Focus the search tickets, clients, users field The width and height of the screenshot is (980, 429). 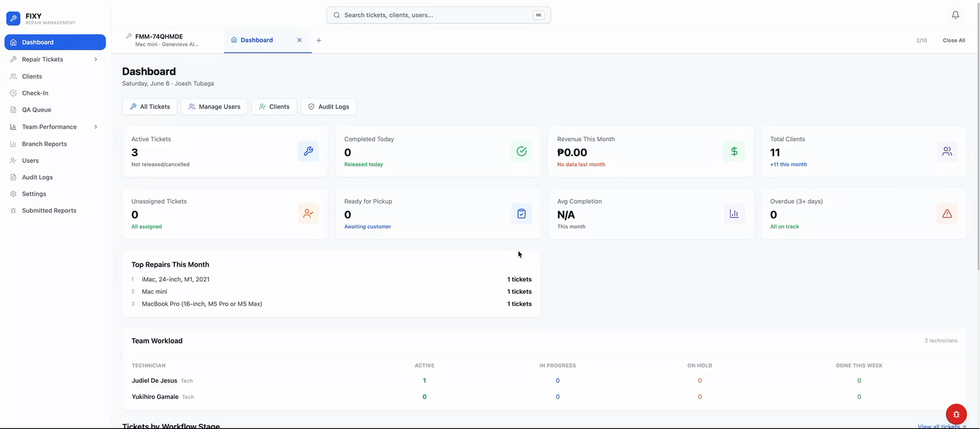point(438,15)
